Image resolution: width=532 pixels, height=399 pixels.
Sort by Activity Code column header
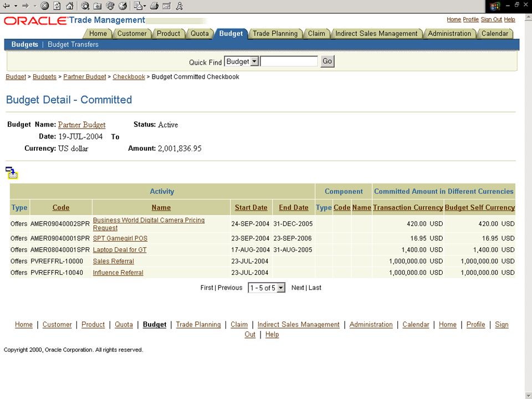(61, 207)
